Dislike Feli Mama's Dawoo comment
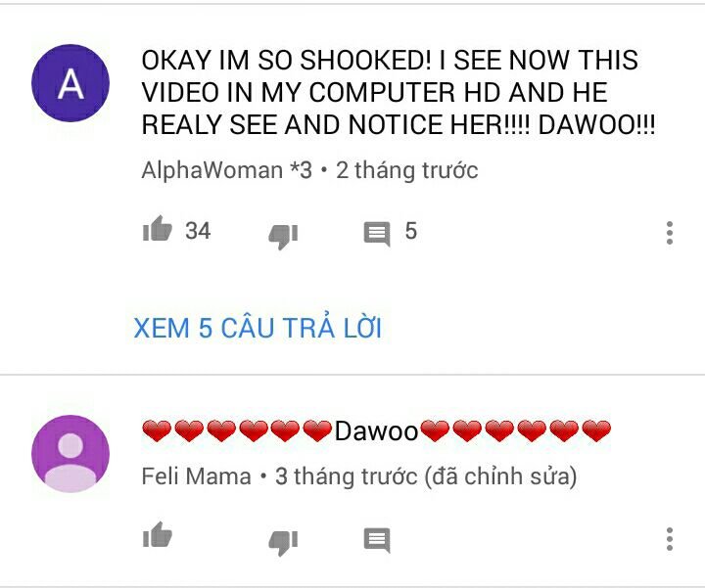 283,542
